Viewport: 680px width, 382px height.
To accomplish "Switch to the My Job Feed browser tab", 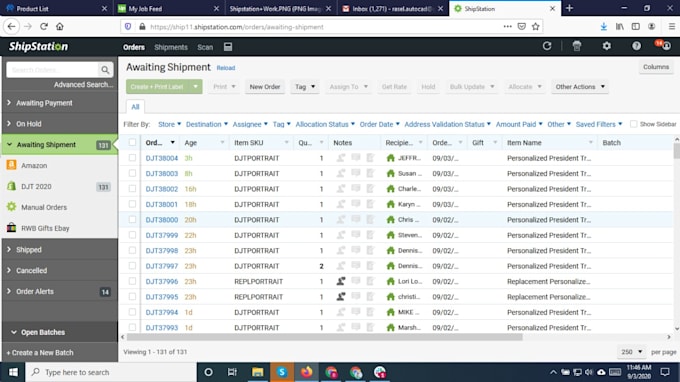I will click(169, 8).
